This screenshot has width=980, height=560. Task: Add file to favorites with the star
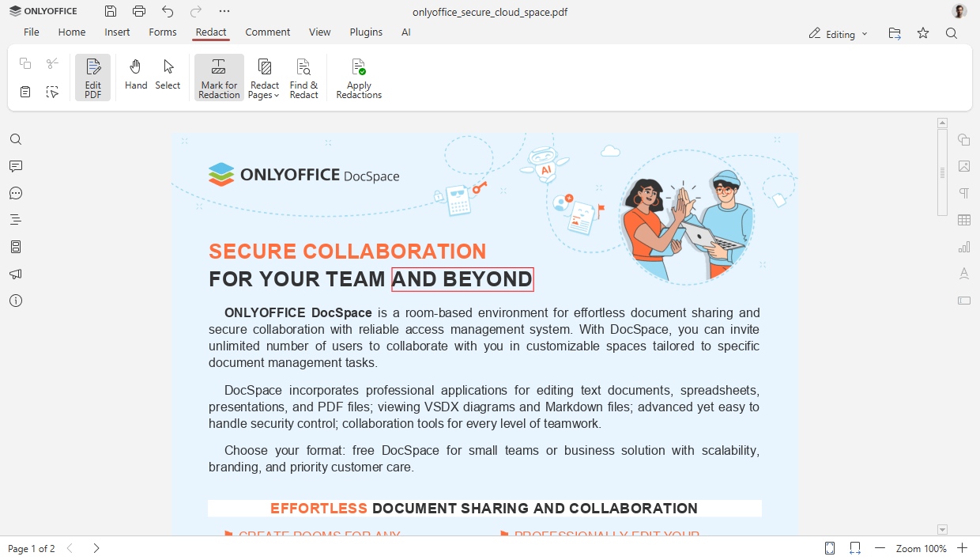[x=922, y=34]
